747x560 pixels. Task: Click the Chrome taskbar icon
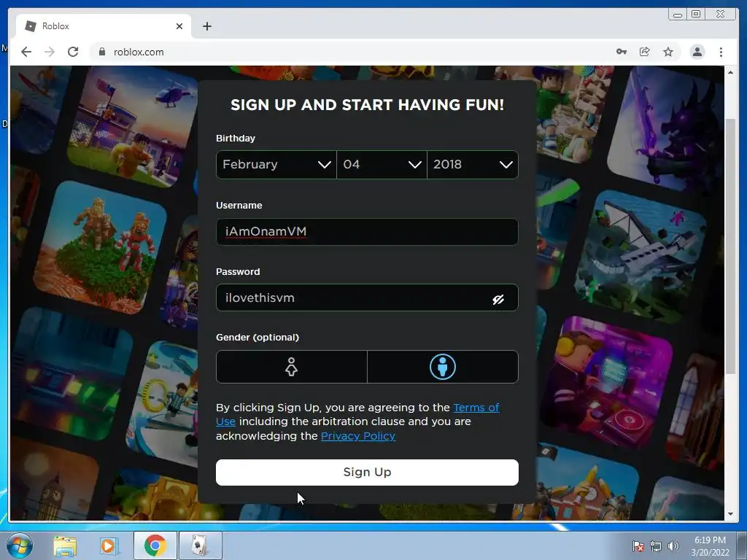coord(155,545)
